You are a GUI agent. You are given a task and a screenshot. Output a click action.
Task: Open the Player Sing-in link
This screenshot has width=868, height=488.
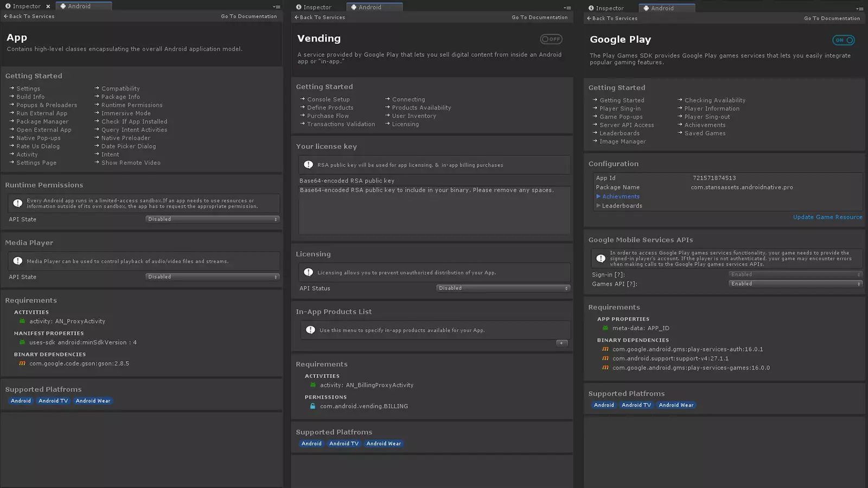click(x=620, y=109)
